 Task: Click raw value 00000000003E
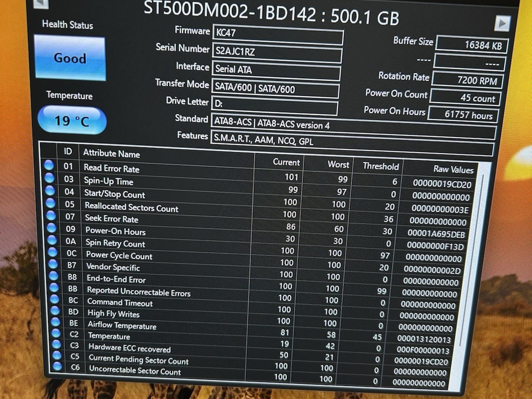click(x=440, y=209)
